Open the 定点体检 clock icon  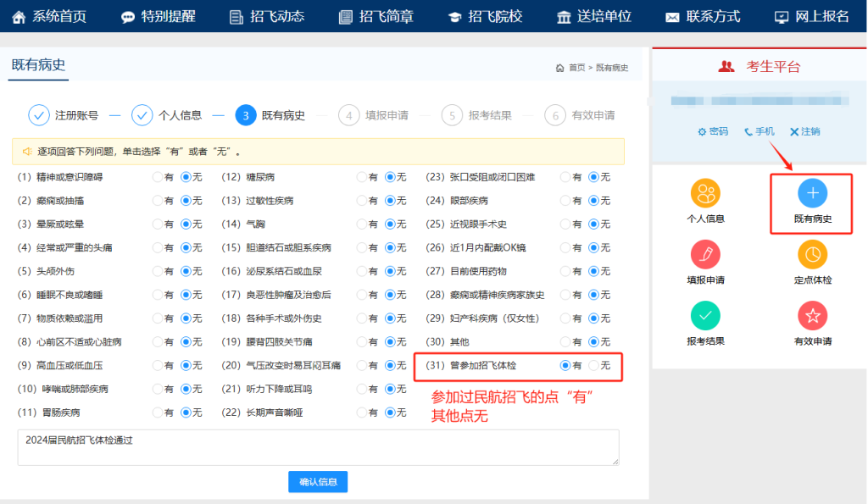tap(812, 255)
